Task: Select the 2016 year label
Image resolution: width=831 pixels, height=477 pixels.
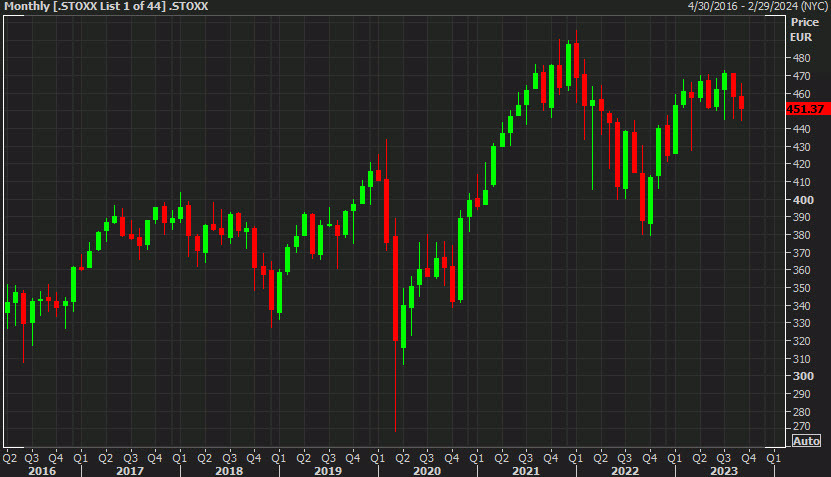Action: pyautogui.click(x=42, y=471)
